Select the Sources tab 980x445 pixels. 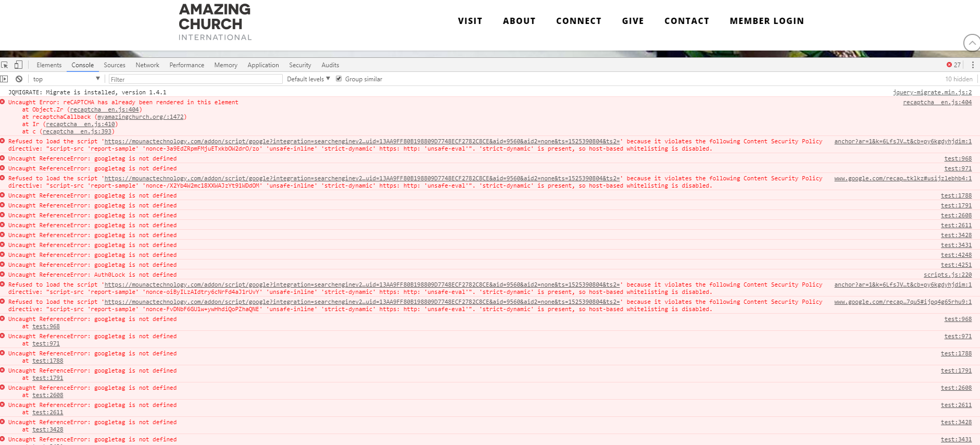(x=115, y=65)
